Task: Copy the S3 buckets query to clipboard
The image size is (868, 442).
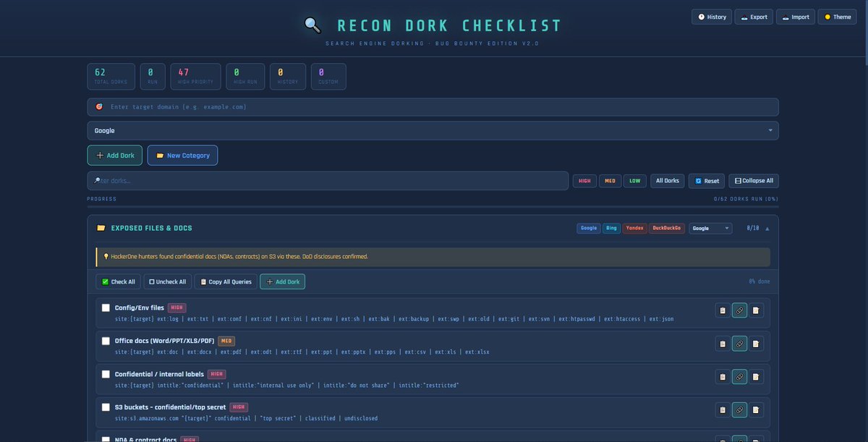Action: pyautogui.click(x=722, y=410)
